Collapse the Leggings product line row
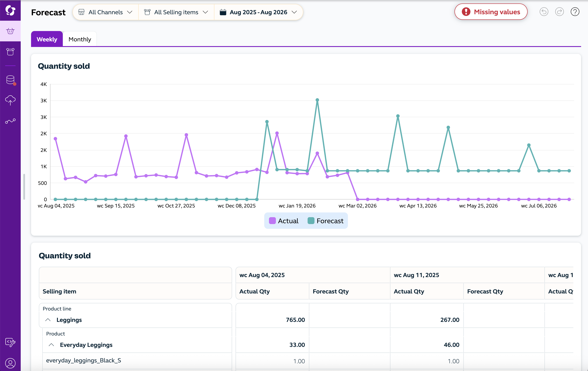Viewport: 588px width, 371px height. point(48,320)
